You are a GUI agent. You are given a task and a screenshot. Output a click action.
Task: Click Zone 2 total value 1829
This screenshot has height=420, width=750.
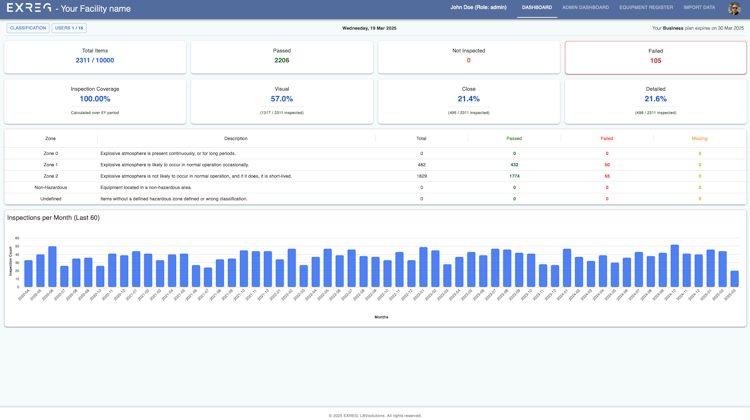421,176
